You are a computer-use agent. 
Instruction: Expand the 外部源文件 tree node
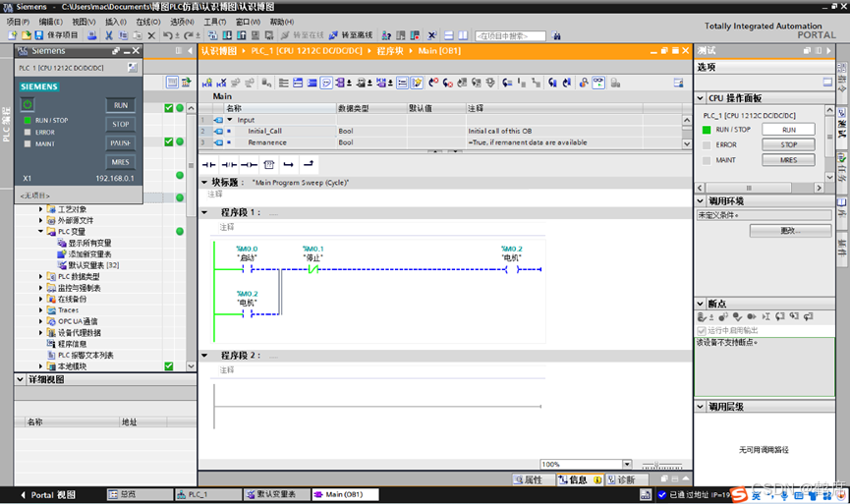tap(40, 221)
